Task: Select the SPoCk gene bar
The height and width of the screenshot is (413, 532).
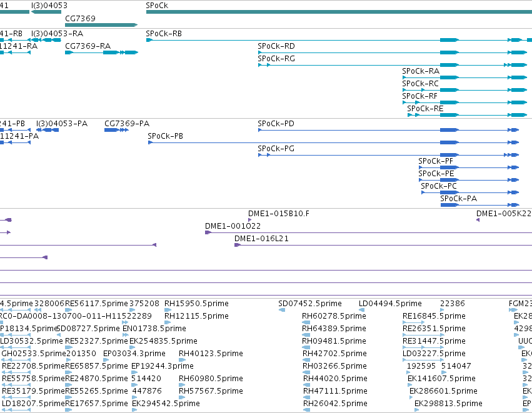Action: tap(339, 12)
